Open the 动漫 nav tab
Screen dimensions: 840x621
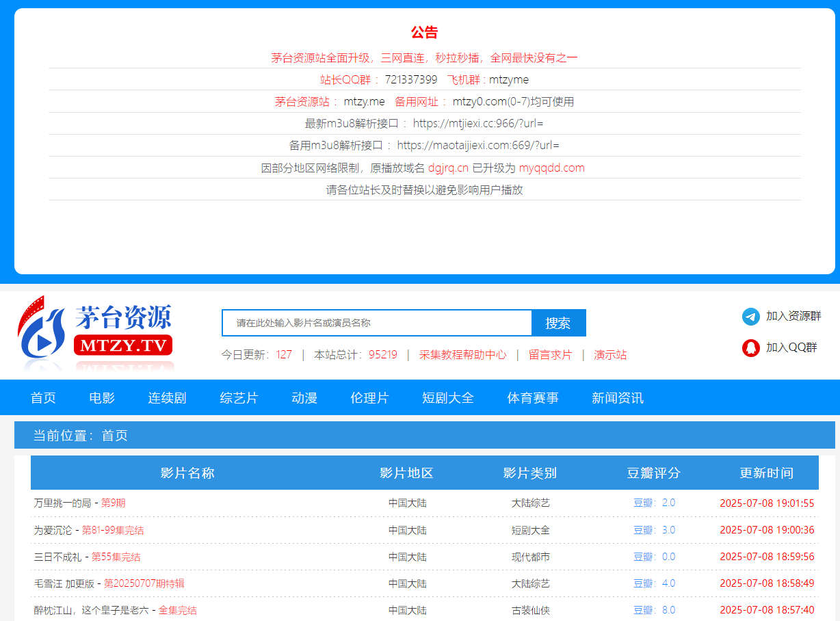(x=304, y=397)
